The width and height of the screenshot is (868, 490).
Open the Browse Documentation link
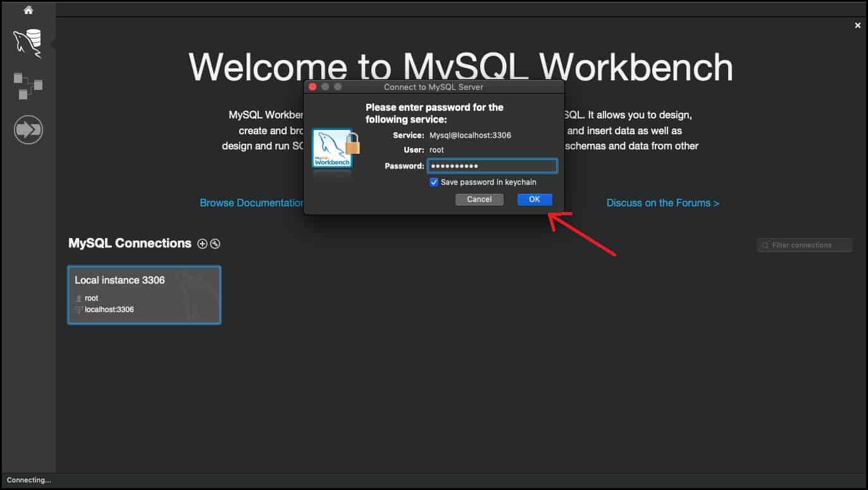click(252, 203)
